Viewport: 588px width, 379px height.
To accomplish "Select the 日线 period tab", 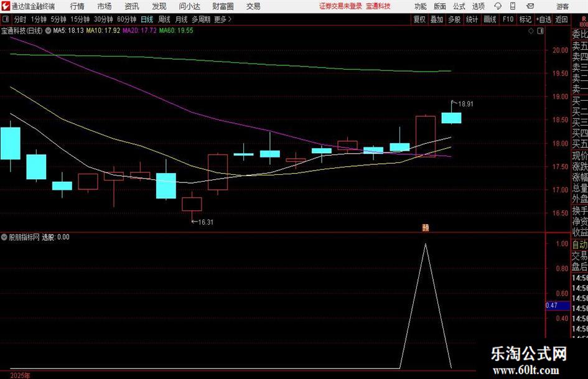I will coord(147,19).
